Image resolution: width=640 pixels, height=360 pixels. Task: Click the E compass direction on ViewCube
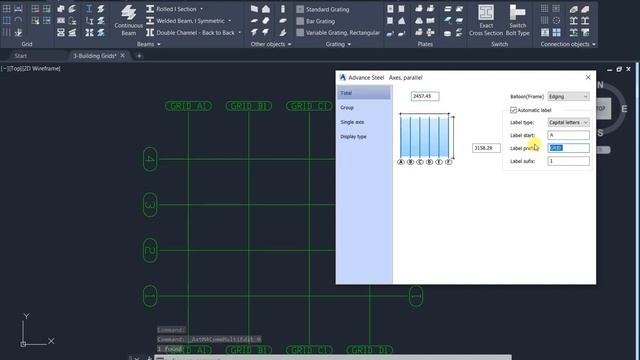click(x=624, y=109)
